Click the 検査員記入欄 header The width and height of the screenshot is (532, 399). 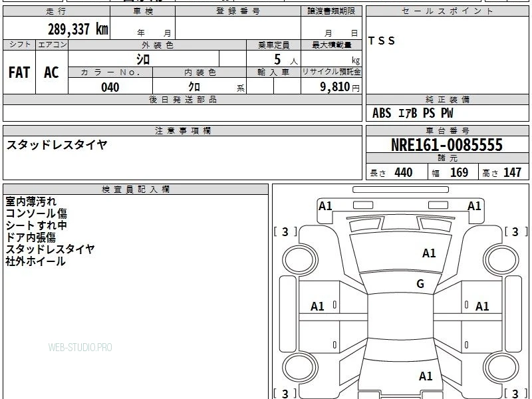(x=136, y=190)
